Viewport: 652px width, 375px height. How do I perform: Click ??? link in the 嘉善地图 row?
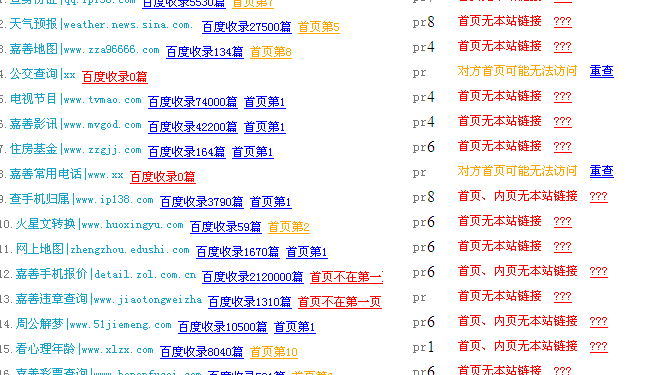tap(563, 46)
